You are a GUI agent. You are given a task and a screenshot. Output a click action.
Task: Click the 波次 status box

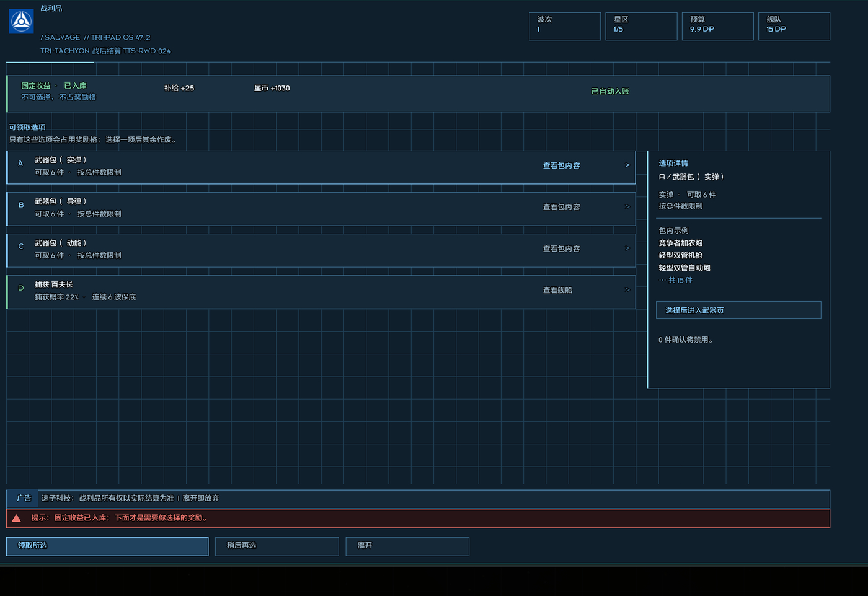click(565, 26)
